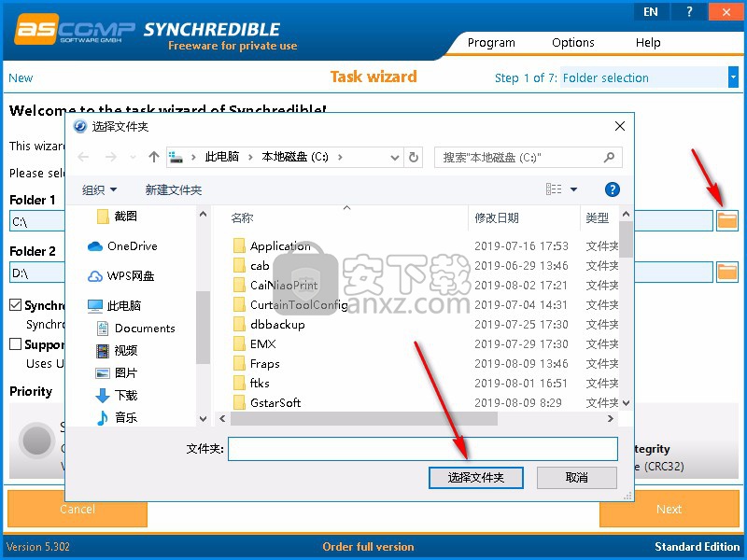Viewport: 747px width, 560px height.
Task: Expand path chevron after 本地磁盘 (C:)
Action: click(x=340, y=157)
